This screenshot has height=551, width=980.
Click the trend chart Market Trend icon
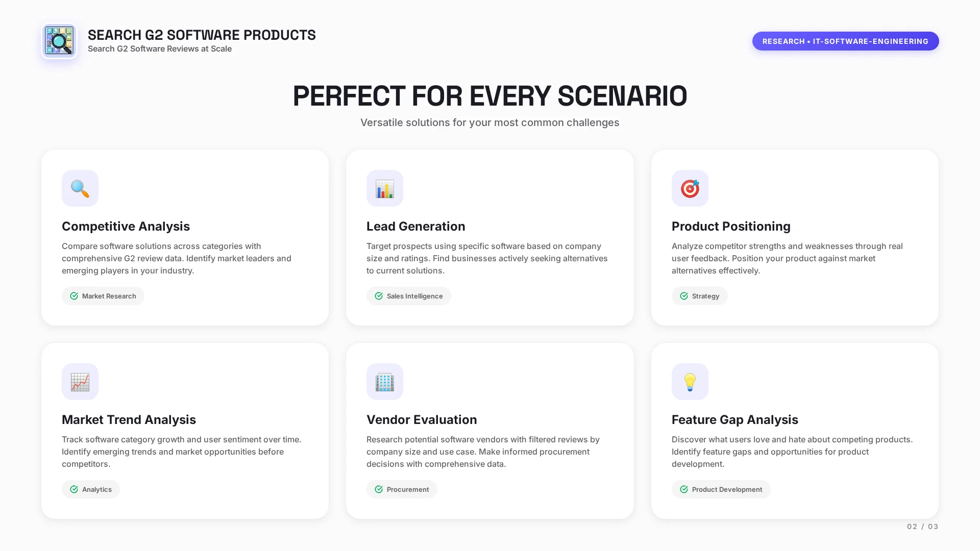coord(80,382)
